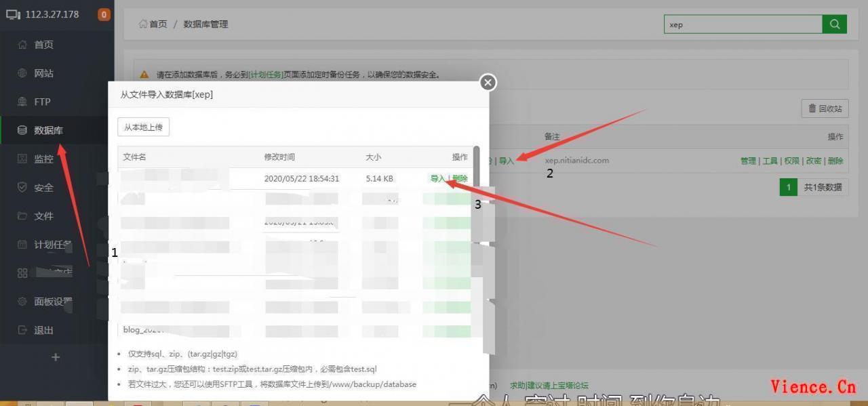The width and height of the screenshot is (868, 406).
Task: Click the + shortcut at sidebar bottom
Action: point(56,357)
